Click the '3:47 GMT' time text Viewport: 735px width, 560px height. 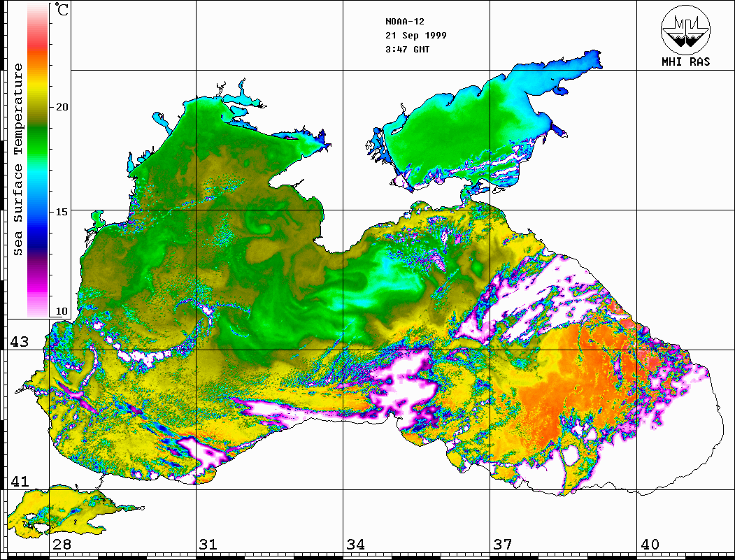point(407,49)
